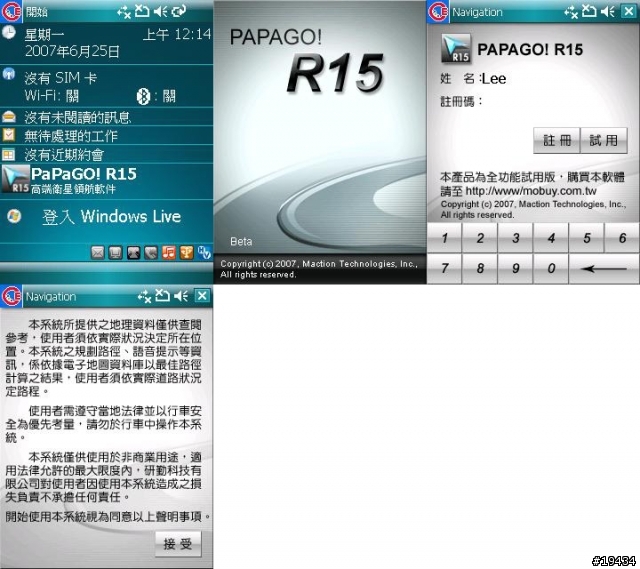This screenshot has height=569, width=640.
Task: Tap the battery icon on disclaimer Navigation title bar
Action: coord(162,296)
